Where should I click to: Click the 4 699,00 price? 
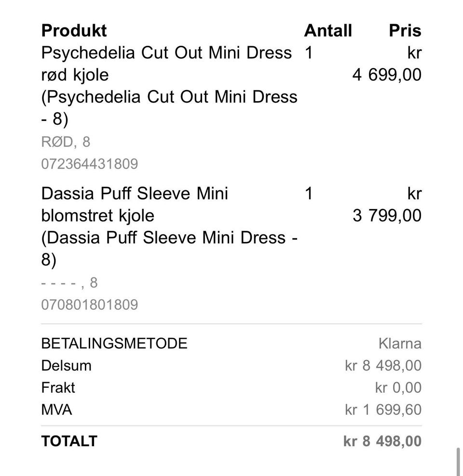pos(387,75)
